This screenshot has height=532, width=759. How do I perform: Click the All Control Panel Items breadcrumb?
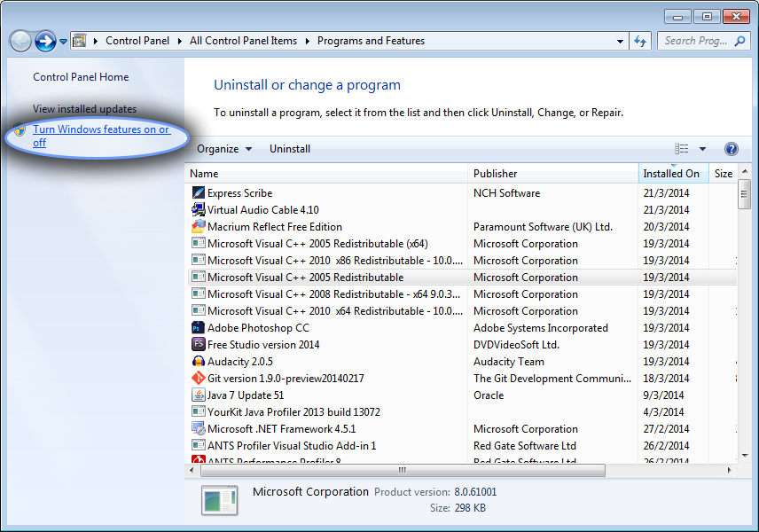243,41
